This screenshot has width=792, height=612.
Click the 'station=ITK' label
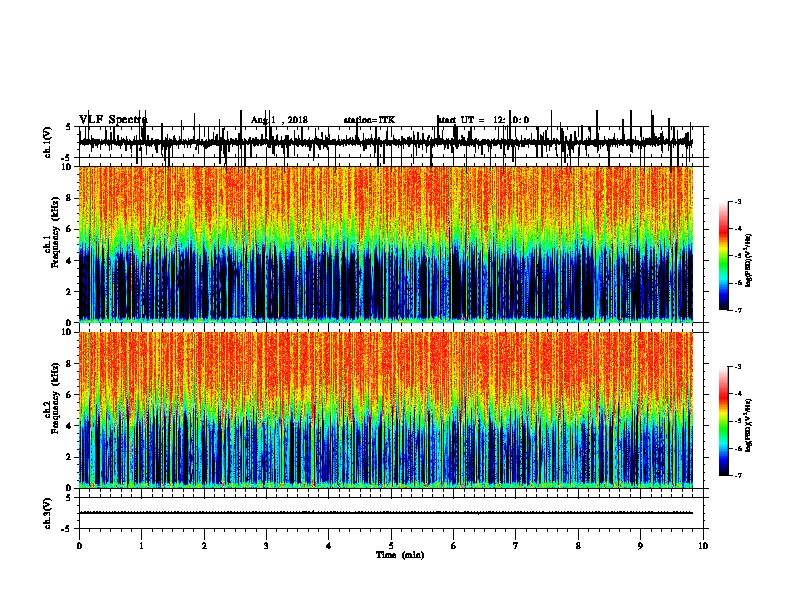coord(369,120)
